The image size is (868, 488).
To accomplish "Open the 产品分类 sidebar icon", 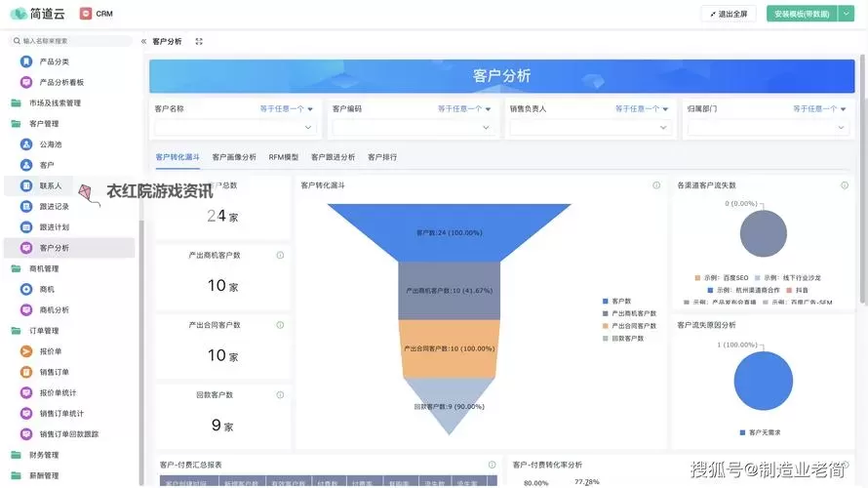I will click(x=26, y=61).
